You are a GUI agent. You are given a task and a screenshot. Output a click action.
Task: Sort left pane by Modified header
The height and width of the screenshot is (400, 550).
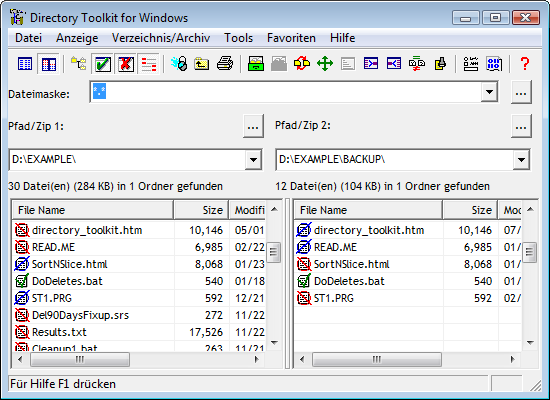pyautogui.click(x=248, y=210)
